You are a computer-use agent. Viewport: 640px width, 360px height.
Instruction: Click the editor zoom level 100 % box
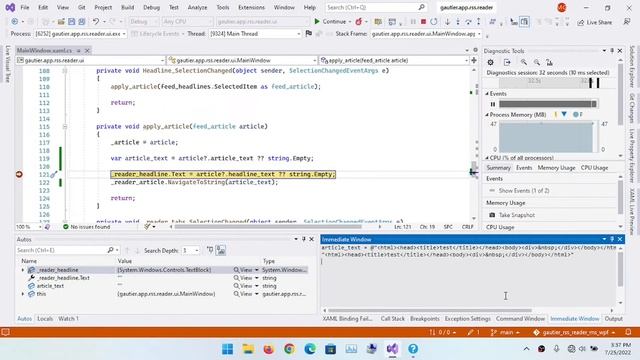(x=29, y=227)
